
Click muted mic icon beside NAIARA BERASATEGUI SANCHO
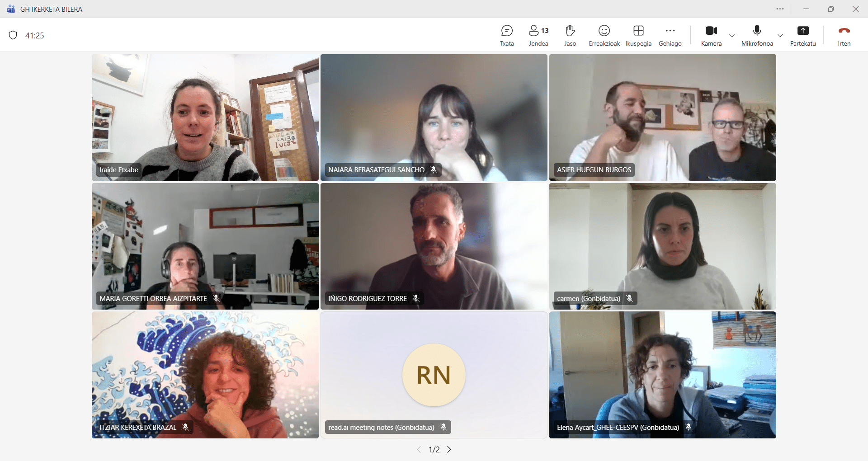pos(434,170)
